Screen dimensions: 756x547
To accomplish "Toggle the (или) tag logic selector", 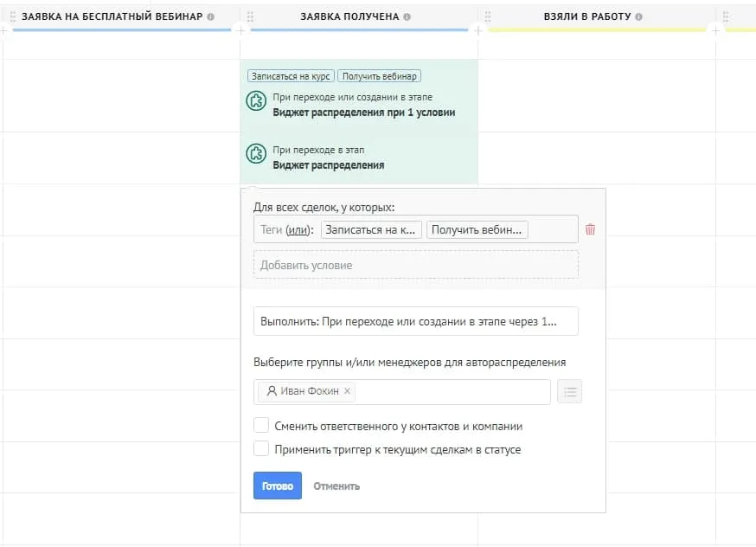I will pos(298,229).
